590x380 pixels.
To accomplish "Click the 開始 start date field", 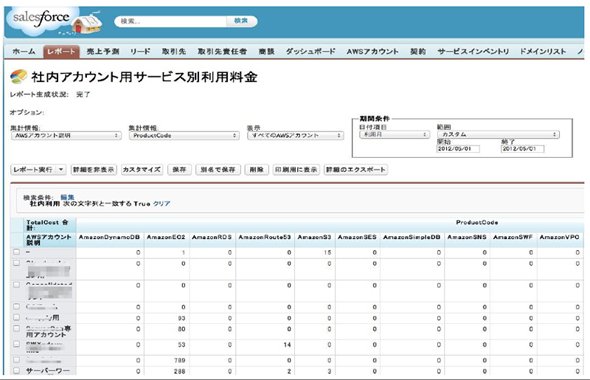I will click(458, 149).
